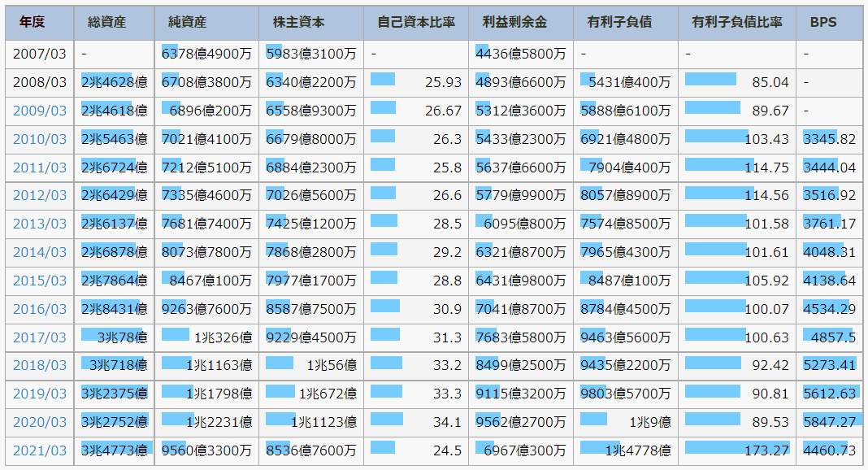Select net assets value 7681億7400万
This screenshot has height=470, width=868.
coord(206,224)
